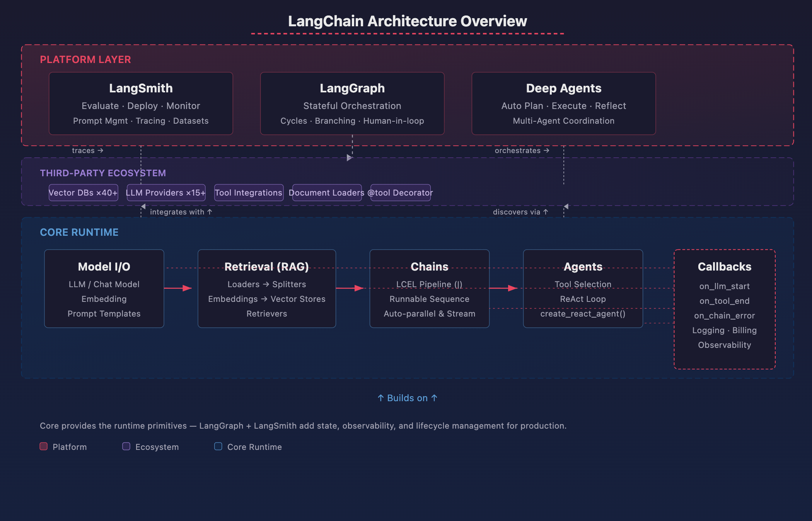812x521 pixels.
Task: Click the 'Ecosystem' legend label
Action: 157,447
